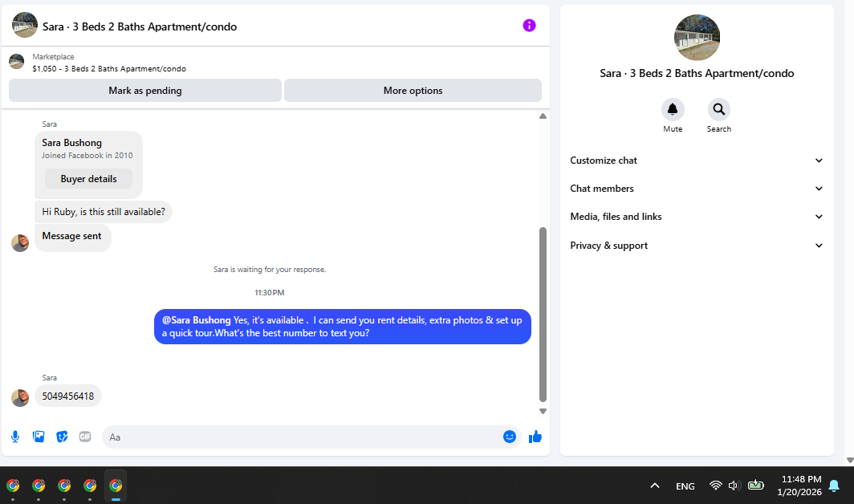
Task: Click Sara Bushong name in buyer card
Action: point(72,143)
